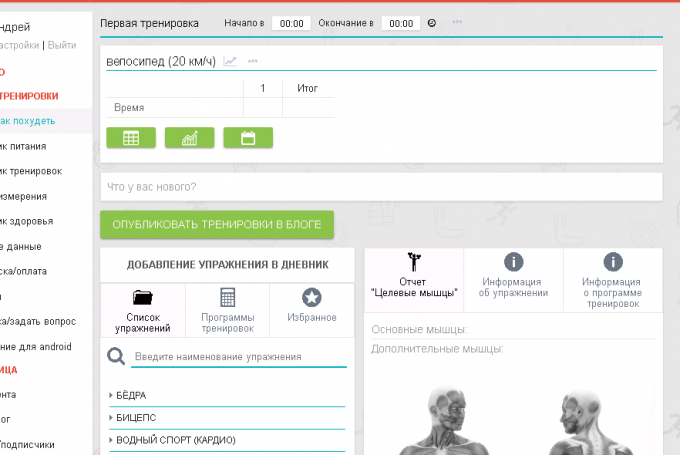Click the green calendar button

tap(248, 138)
